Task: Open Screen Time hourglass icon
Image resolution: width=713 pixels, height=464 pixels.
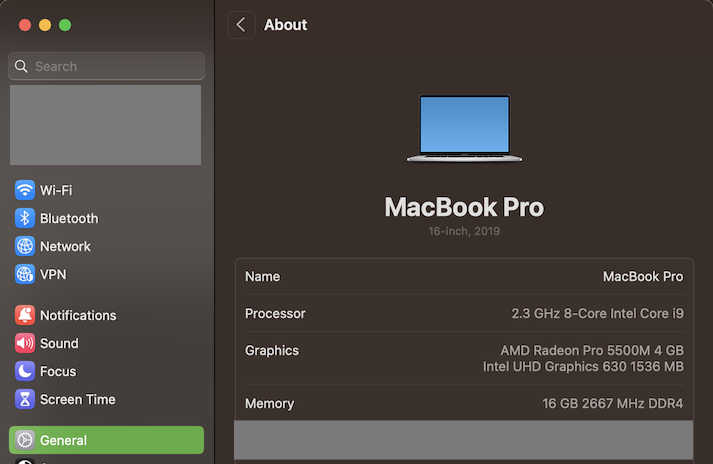Action: point(25,399)
